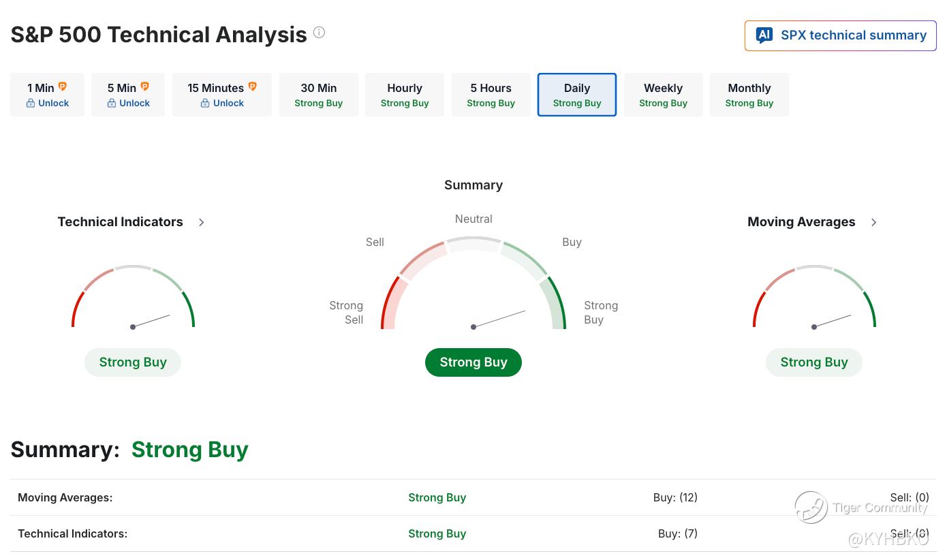Viewport: 947px width, 560px height.
Task: Switch to the 30 Min timeframe tab
Action: point(318,95)
